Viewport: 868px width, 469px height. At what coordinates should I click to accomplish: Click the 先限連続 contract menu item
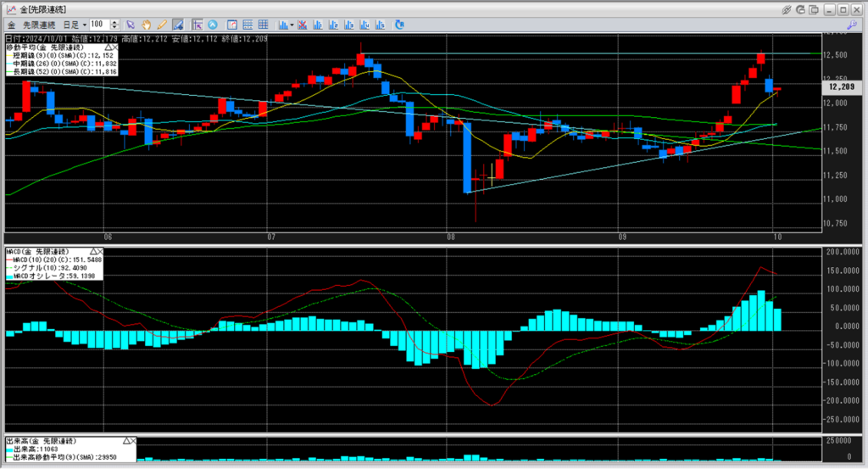click(39, 25)
